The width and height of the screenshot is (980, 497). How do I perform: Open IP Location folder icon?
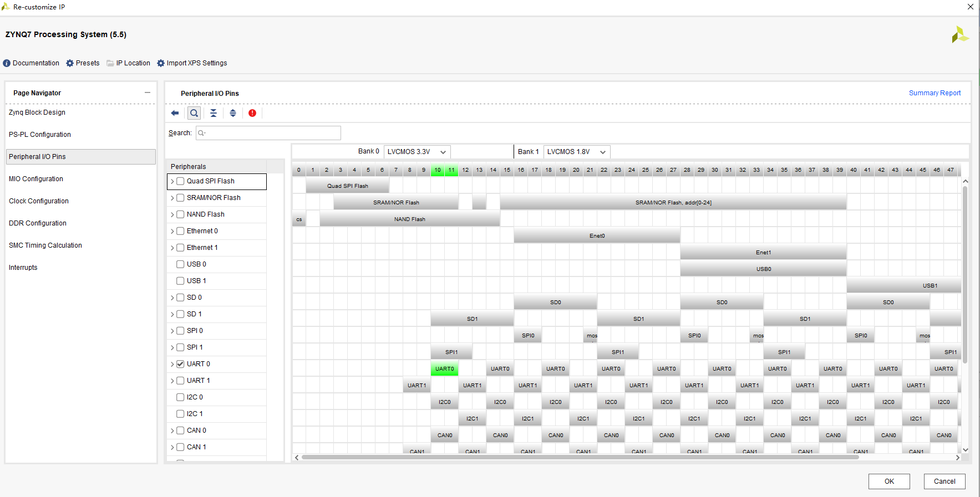tap(110, 63)
